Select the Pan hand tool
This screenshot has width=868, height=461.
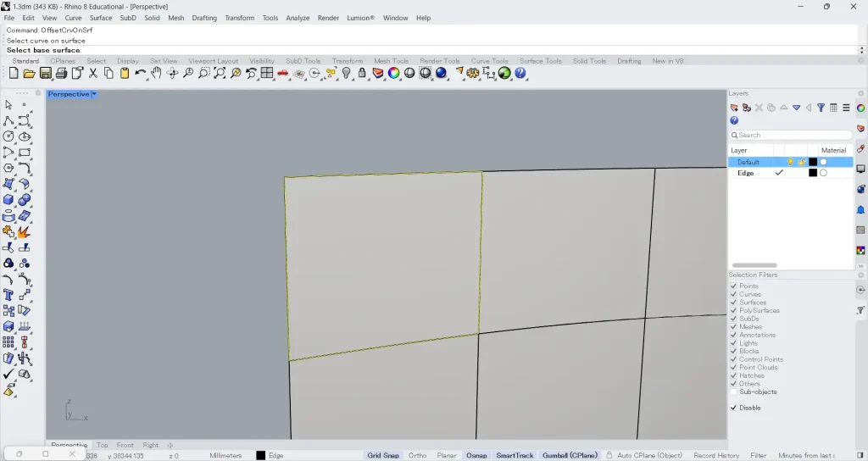coord(156,73)
